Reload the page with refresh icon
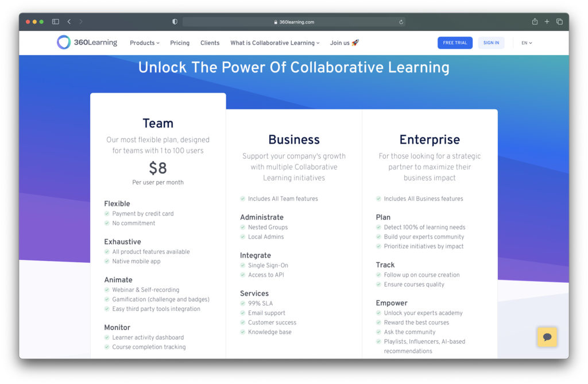Screen dimensions: 588x384 point(401,22)
